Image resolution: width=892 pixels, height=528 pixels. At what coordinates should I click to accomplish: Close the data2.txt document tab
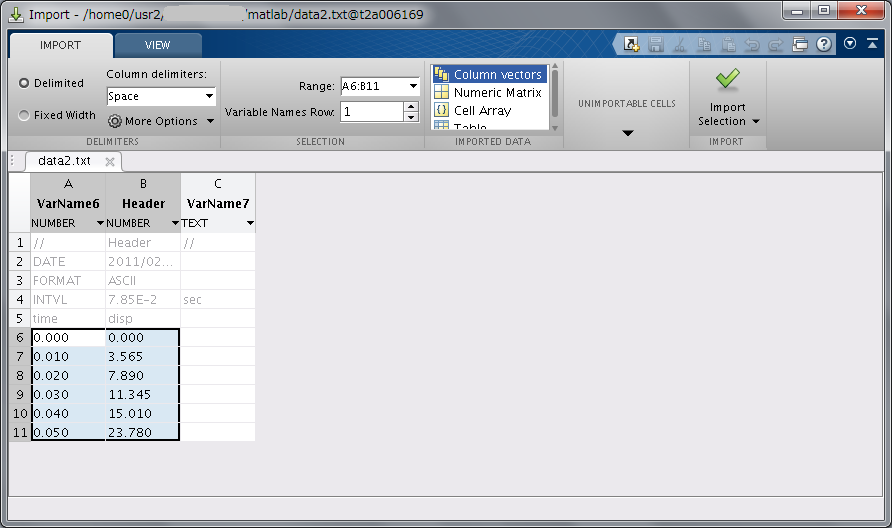(x=110, y=161)
